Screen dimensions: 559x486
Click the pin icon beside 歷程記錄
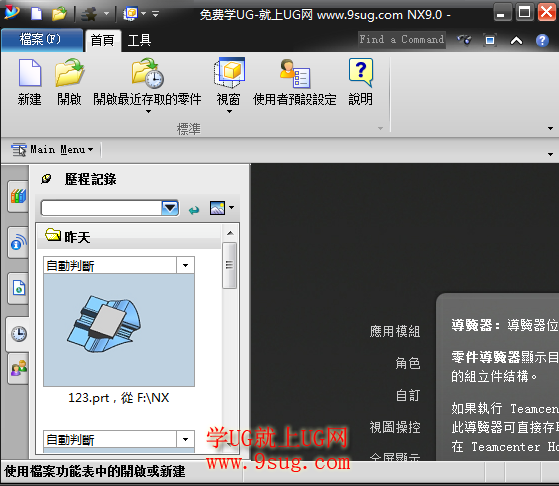[46, 178]
